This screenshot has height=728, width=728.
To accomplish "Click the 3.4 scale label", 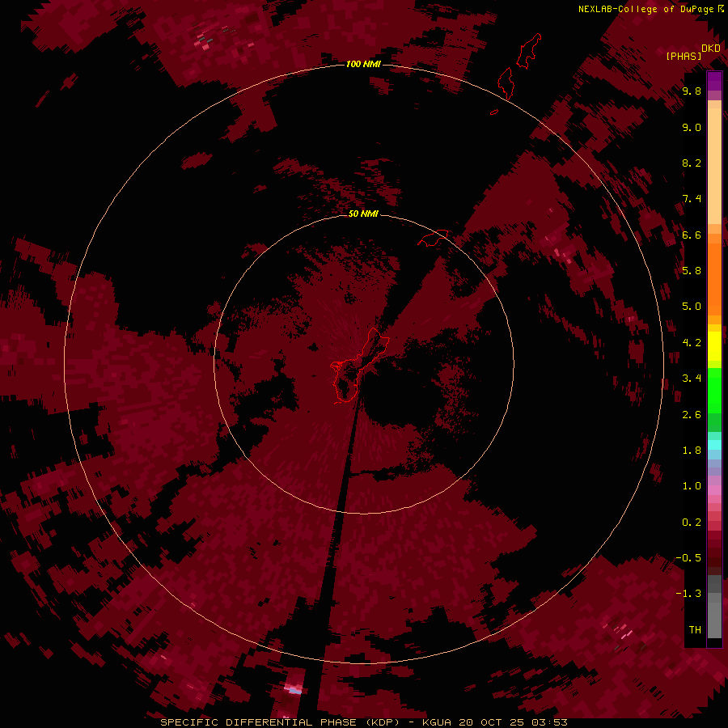I will point(692,379).
